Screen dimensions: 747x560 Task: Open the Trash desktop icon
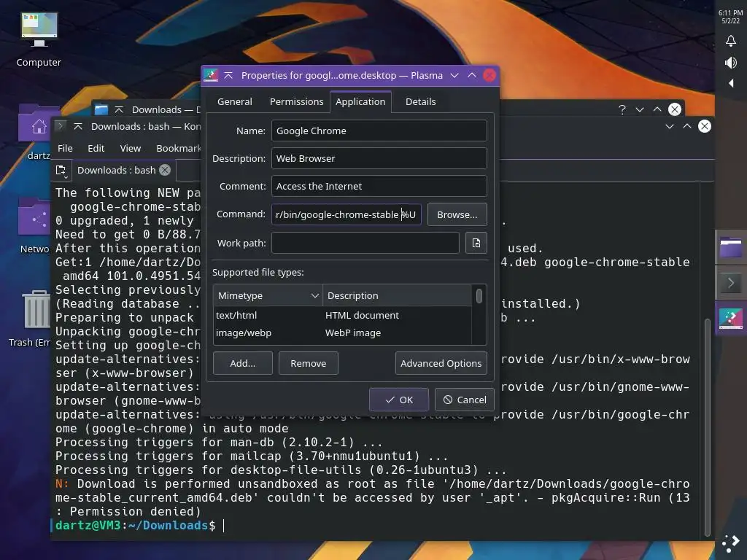click(x=31, y=318)
